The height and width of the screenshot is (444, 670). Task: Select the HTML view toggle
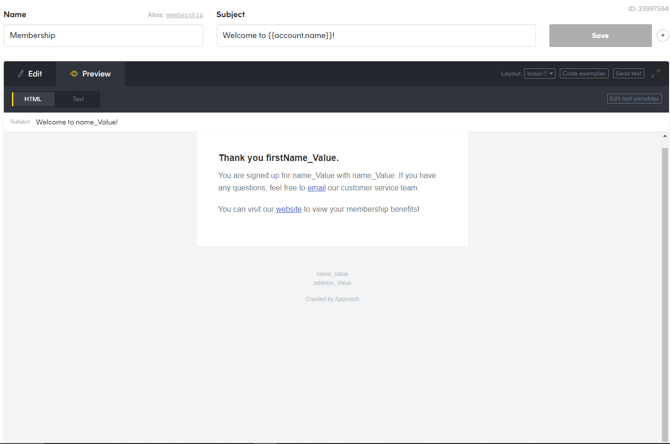[33, 99]
